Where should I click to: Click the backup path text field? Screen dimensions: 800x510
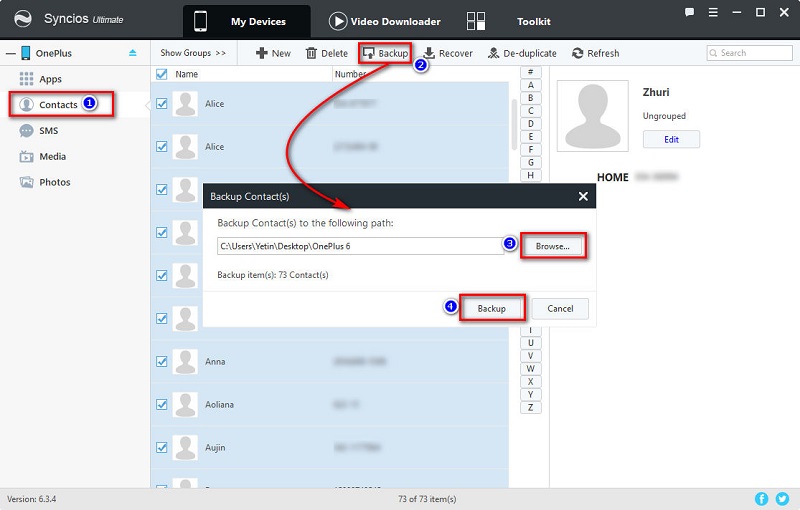[360, 246]
